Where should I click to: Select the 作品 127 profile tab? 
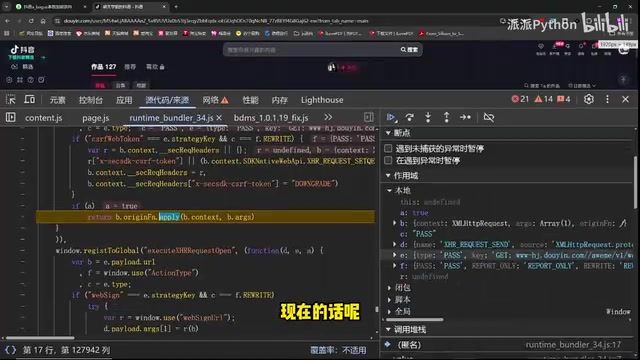pos(104,67)
